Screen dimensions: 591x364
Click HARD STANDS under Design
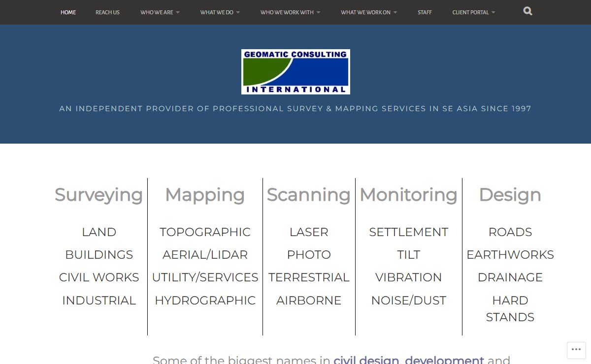(510, 309)
